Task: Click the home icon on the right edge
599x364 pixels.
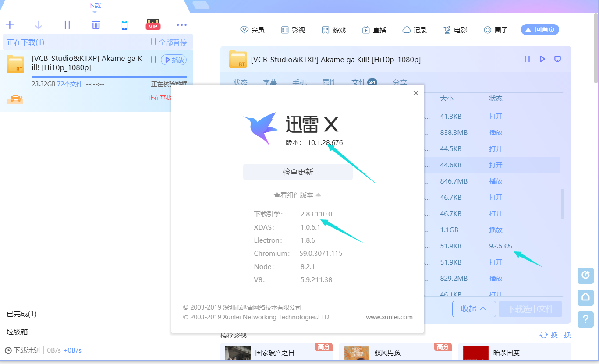Action: click(x=585, y=297)
